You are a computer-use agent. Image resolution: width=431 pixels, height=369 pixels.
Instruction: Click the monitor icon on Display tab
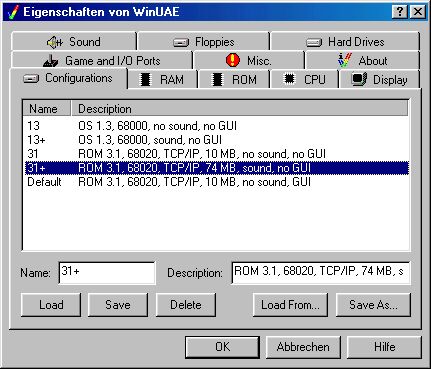(359, 80)
